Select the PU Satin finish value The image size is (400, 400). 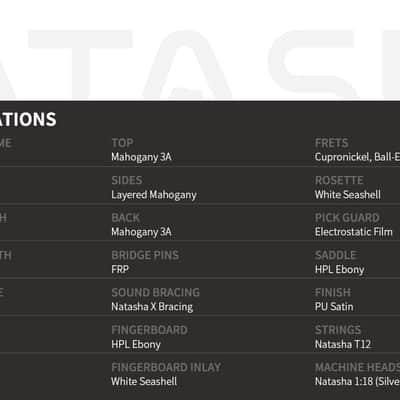click(x=334, y=307)
